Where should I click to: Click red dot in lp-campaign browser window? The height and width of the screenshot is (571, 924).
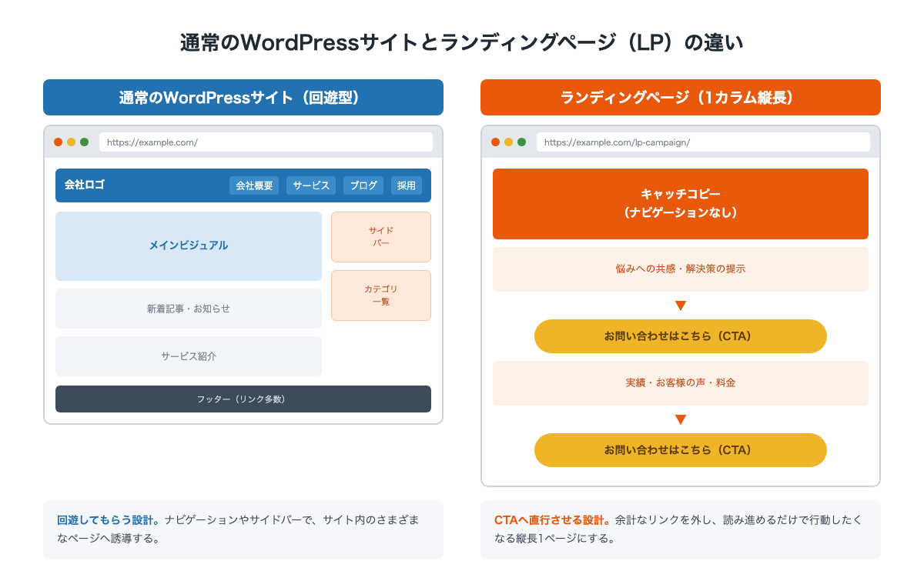point(495,142)
